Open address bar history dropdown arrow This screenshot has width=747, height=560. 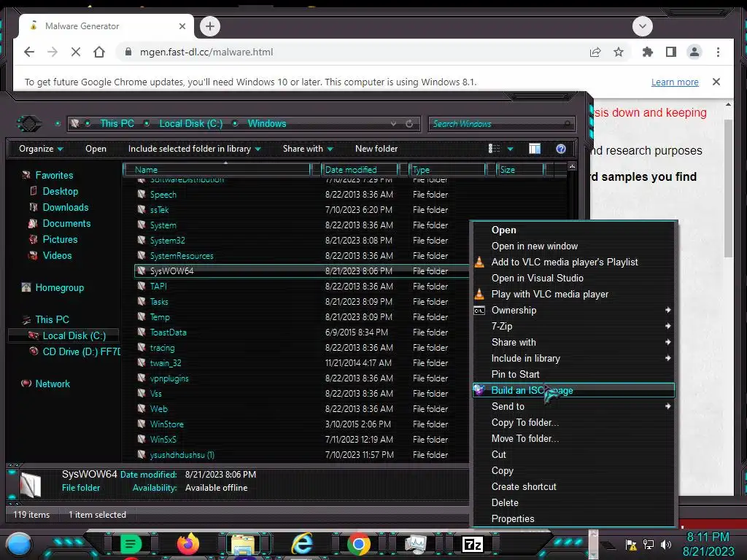[393, 124]
